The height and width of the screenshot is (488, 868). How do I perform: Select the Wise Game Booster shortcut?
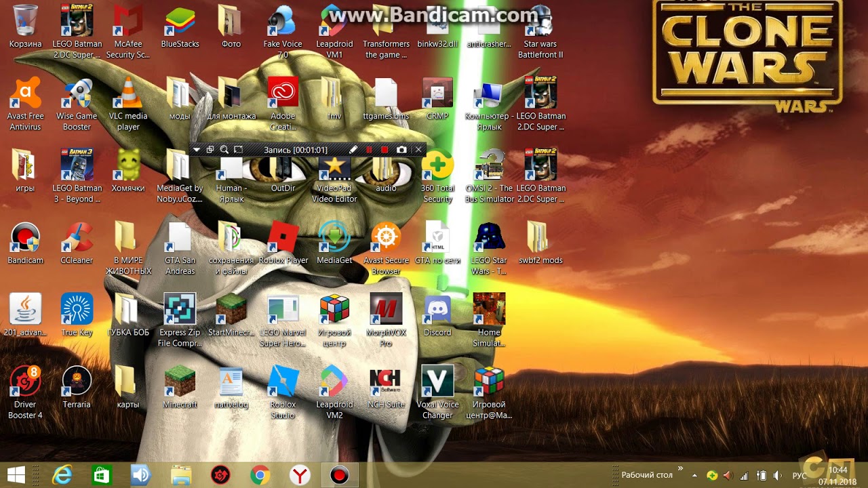pos(77,104)
